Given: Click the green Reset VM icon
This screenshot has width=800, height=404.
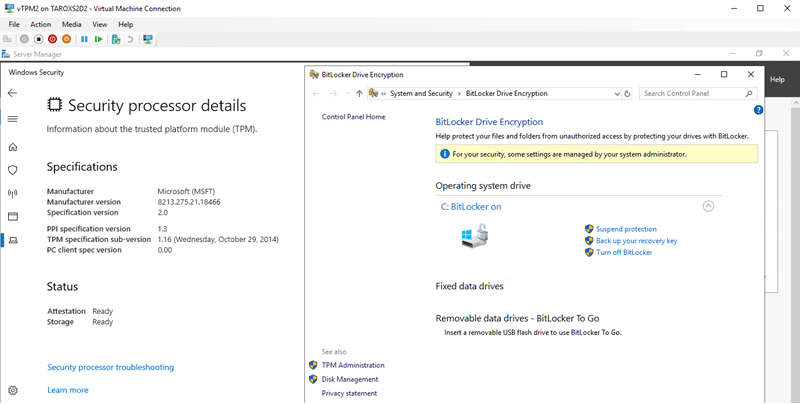Looking at the screenshot, I should click(98, 39).
